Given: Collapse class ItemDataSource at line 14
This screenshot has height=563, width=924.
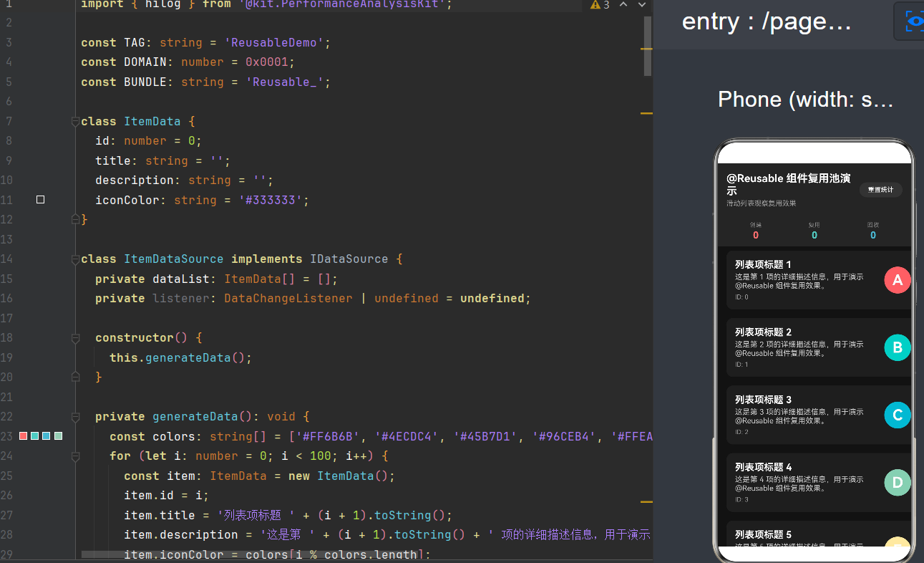Looking at the screenshot, I should pyautogui.click(x=75, y=259).
